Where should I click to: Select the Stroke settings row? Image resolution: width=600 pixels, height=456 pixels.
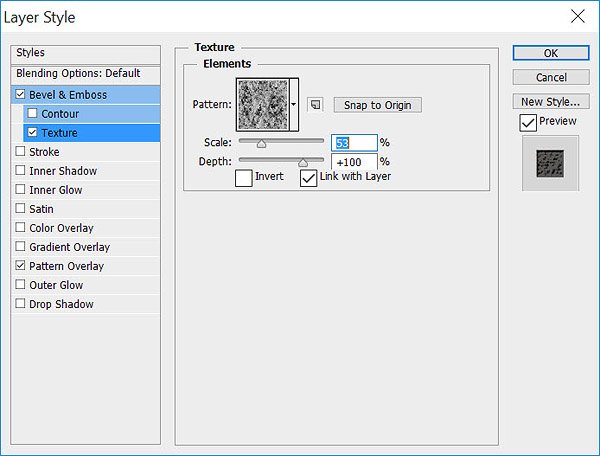[x=86, y=151]
